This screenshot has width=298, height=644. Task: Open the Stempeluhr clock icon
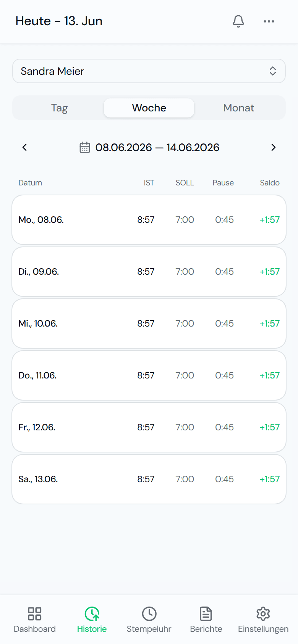click(x=149, y=614)
